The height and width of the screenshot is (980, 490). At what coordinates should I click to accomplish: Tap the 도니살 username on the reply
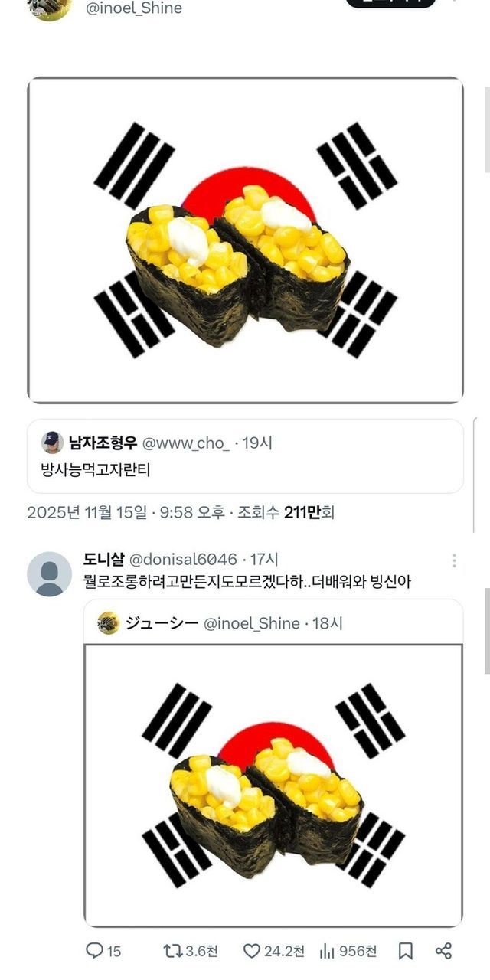coord(103,560)
